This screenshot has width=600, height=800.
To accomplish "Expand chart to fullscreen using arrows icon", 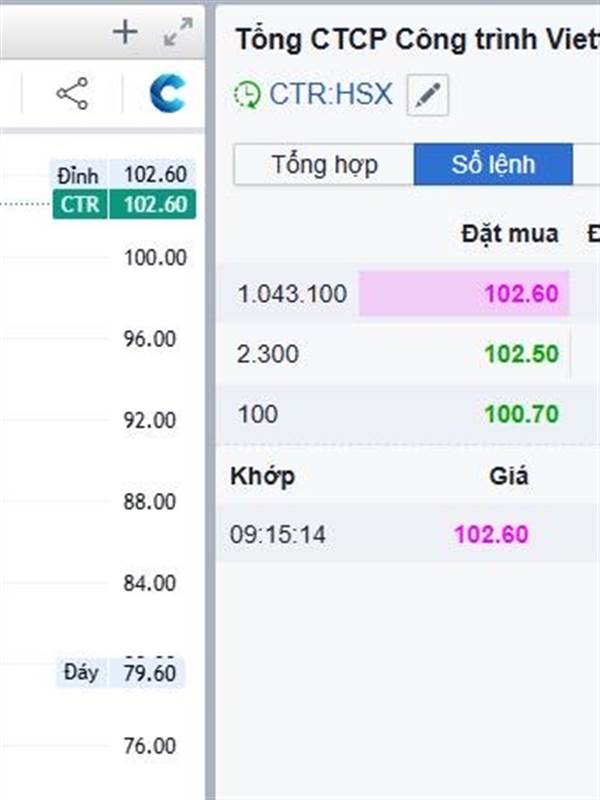I will pos(178,33).
